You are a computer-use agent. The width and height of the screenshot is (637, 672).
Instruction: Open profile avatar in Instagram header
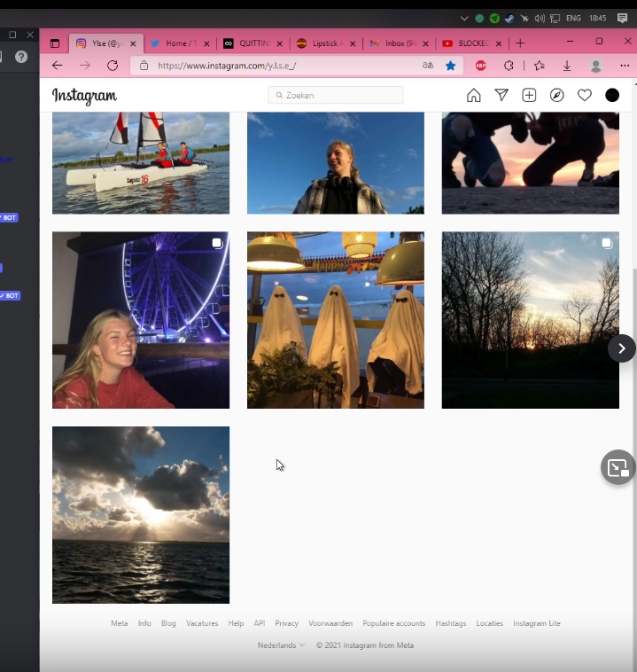pyautogui.click(x=612, y=95)
